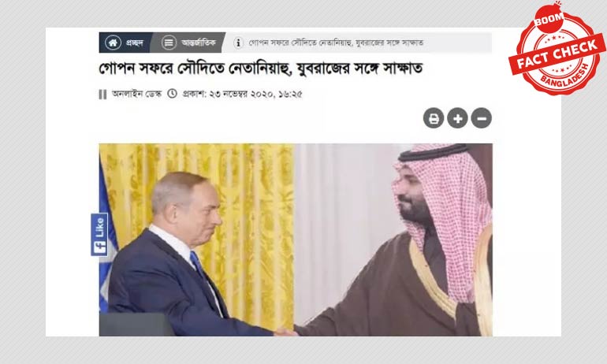Click the BOOM bomb logo atop the stamp
607x364 pixels.
(x=549, y=17)
